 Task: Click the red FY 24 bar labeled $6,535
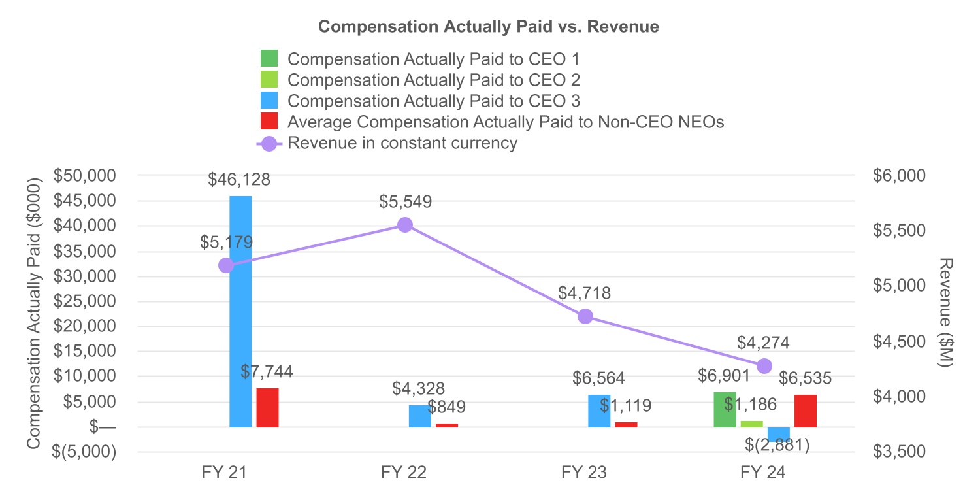coord(805,411)
